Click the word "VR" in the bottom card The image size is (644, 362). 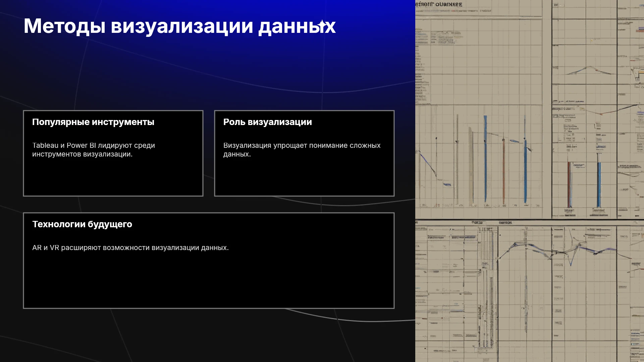click(54, 248)
